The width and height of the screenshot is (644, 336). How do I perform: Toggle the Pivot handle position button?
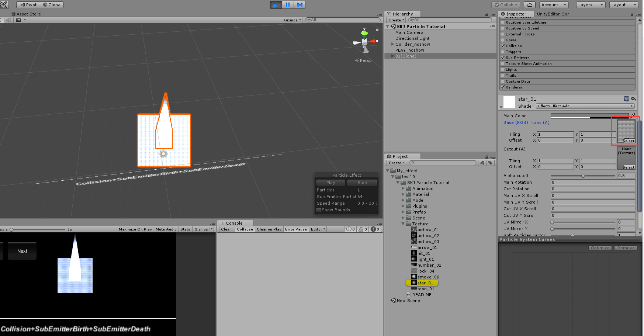28,5
